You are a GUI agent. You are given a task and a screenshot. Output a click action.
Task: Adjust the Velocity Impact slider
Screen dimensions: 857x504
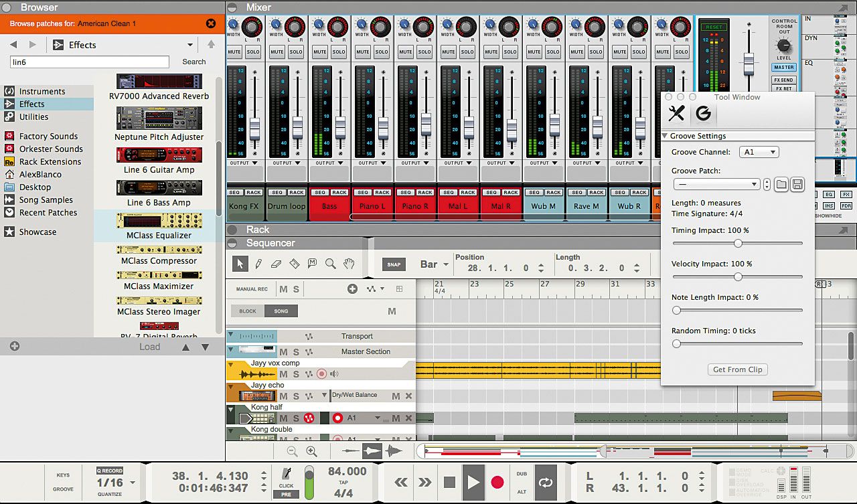tap(737, 276)
